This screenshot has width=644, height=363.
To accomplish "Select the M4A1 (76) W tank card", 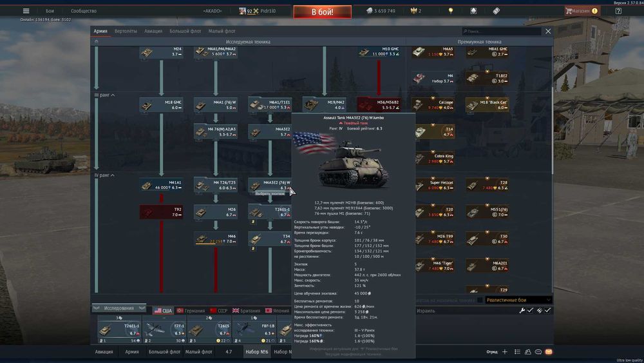I will pos(215,105).
